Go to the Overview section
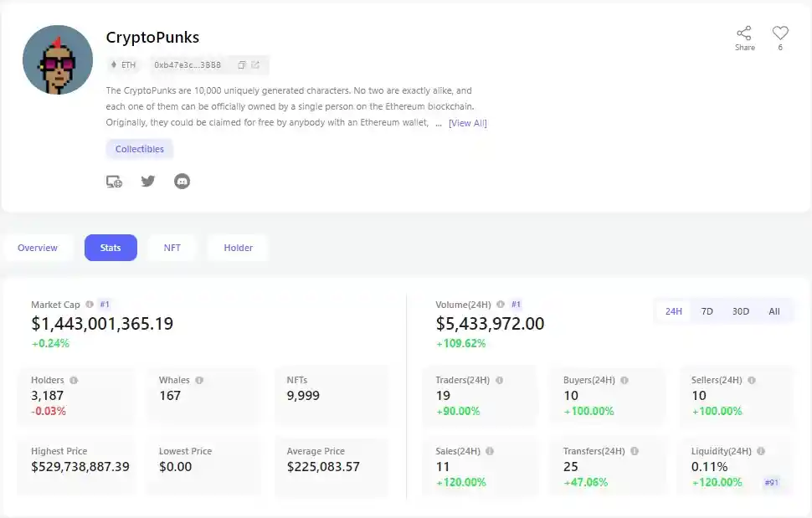Screen dimensions: 812x518 pyautogui.click(x=38, y=247)
